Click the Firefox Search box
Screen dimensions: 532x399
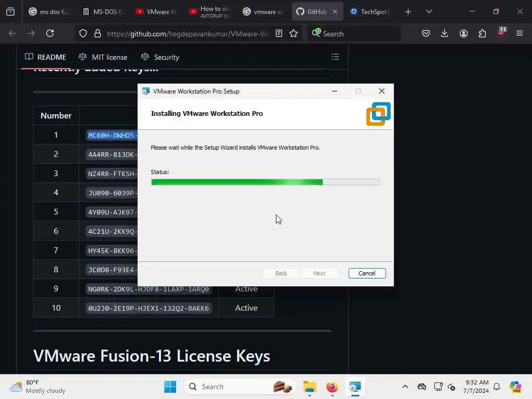[x=354, y=34]
